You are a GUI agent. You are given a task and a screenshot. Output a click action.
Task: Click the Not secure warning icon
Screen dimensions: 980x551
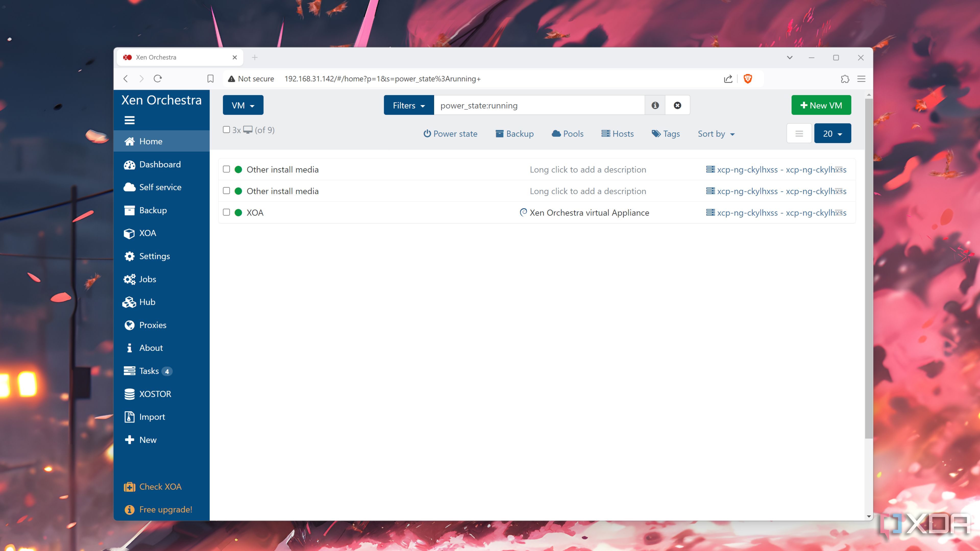point(231,79)
